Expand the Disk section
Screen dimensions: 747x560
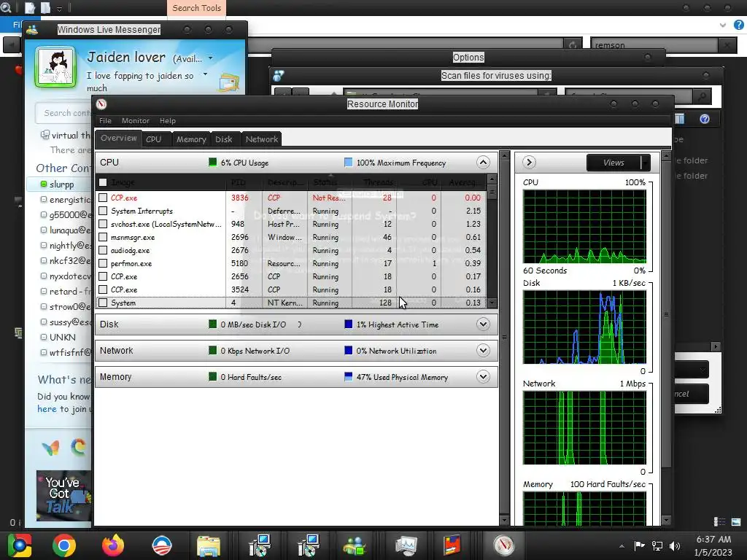tap(483, 324)
